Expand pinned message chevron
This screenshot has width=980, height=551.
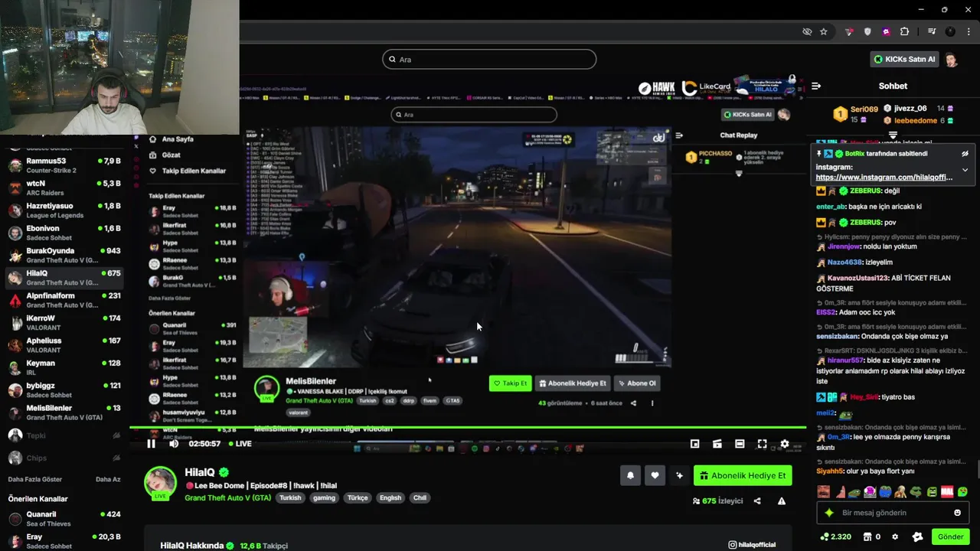click(965, 170)
